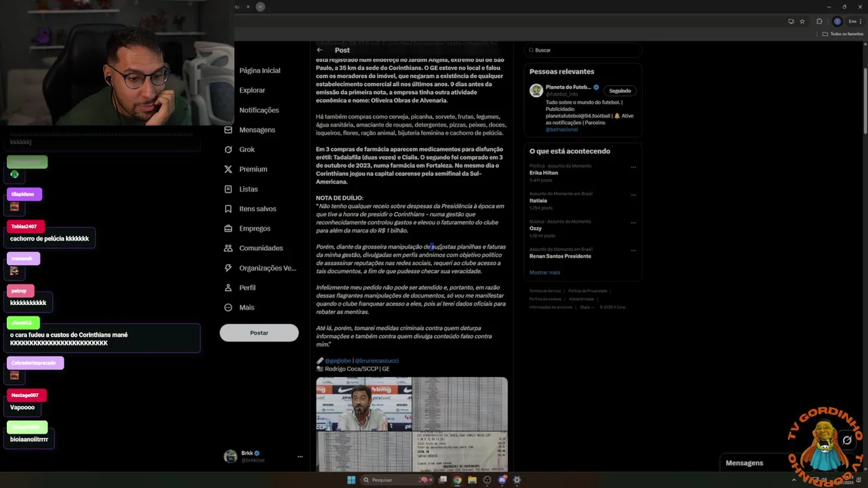868x488 pixels.
Task: Open the Comunidades sidebar label
Action: pos(261,248)
